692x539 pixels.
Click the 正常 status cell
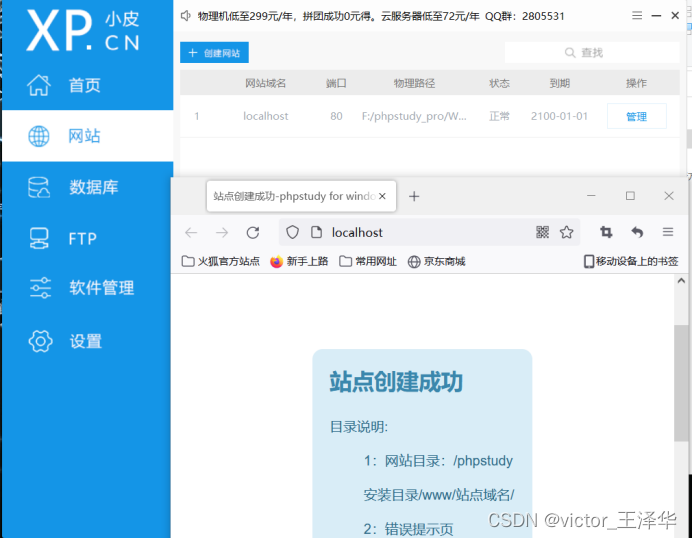499,116
